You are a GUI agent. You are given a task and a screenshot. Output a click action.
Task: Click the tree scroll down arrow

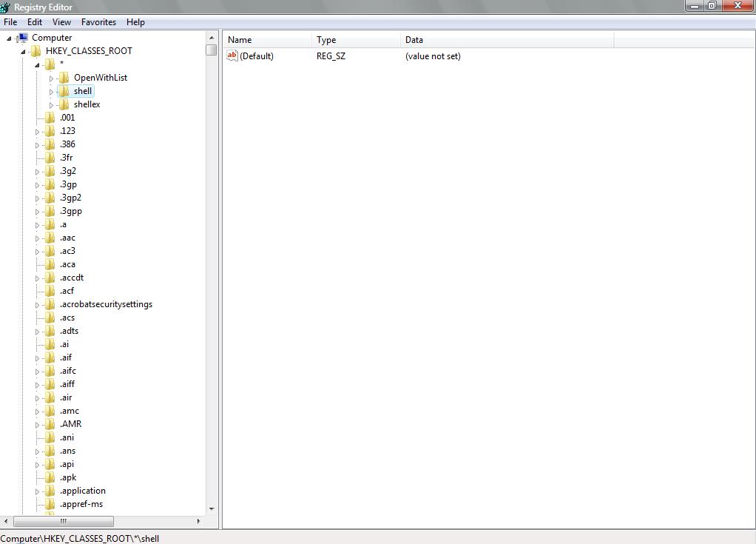pyautogui.click(x=211, y=509)
